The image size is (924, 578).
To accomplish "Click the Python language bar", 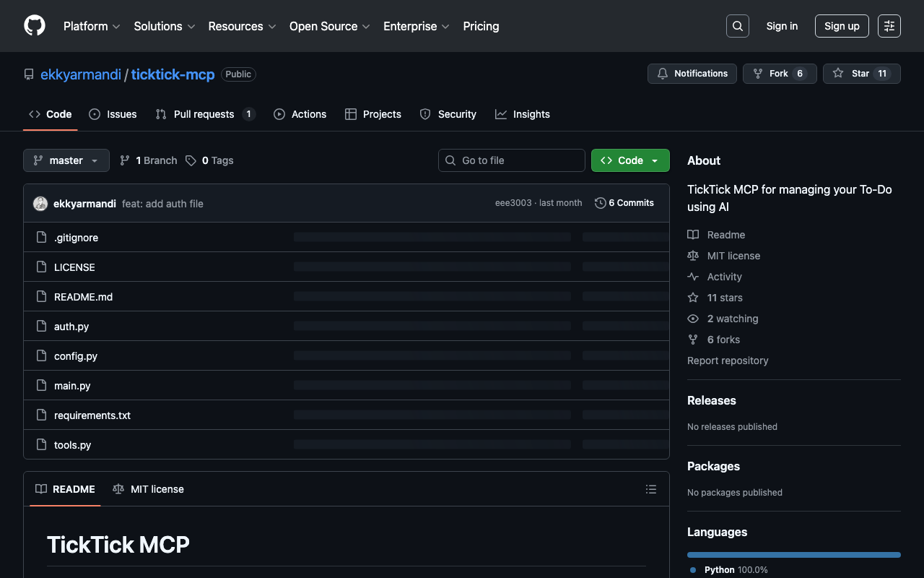I will tap(793, 555).
